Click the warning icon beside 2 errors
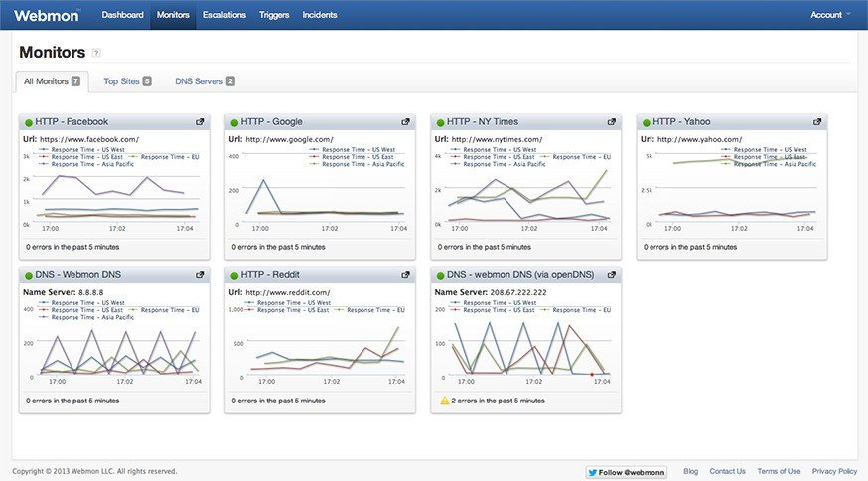Image resolution: width=868 pixels, height=481 pixels. (x=445, y=401)
